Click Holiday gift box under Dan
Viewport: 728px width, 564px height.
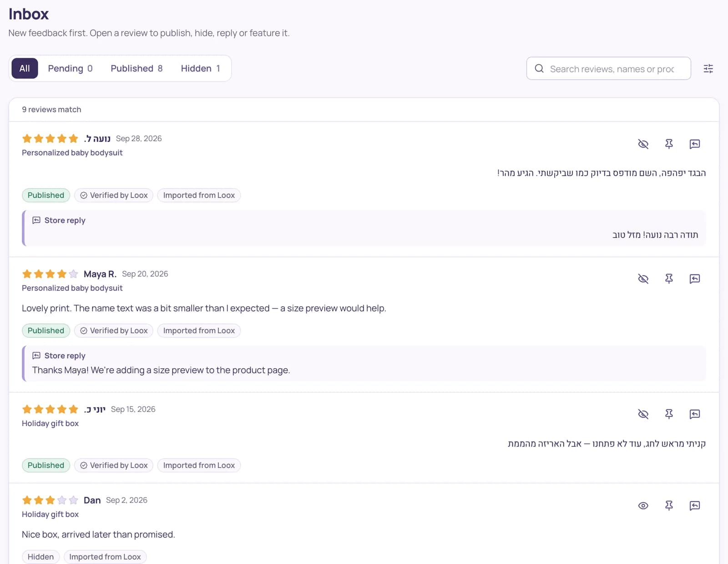coord(50,514)
